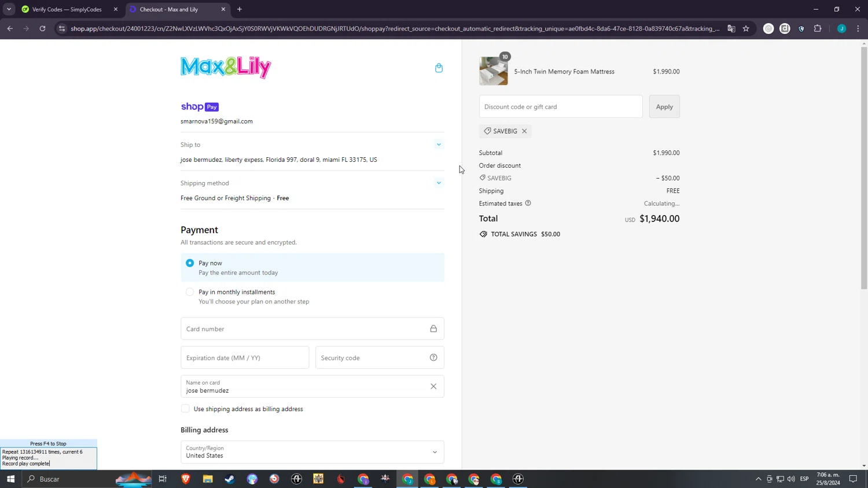This screenshot has width=868, height=488.
Task: Click the Expiration date field
Action: (x=245, y=358)
